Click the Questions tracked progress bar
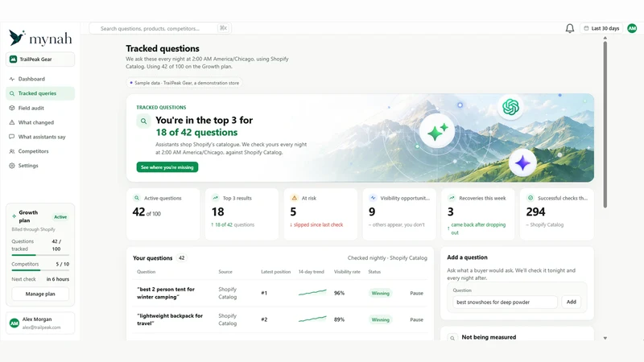 (x=40, y=255)
